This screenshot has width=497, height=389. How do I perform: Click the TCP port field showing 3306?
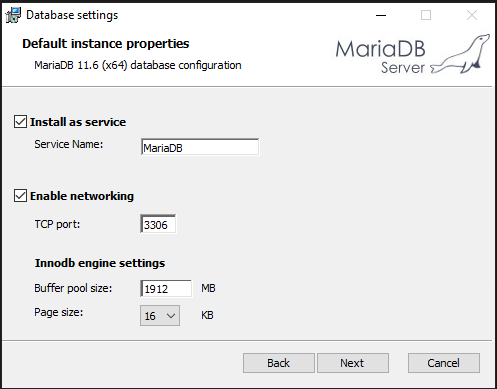point(158,224)
